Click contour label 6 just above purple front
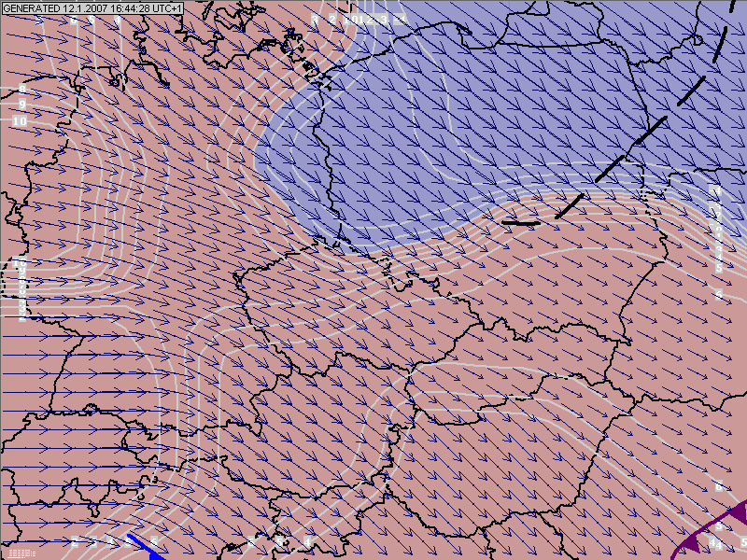 (719, 486)
